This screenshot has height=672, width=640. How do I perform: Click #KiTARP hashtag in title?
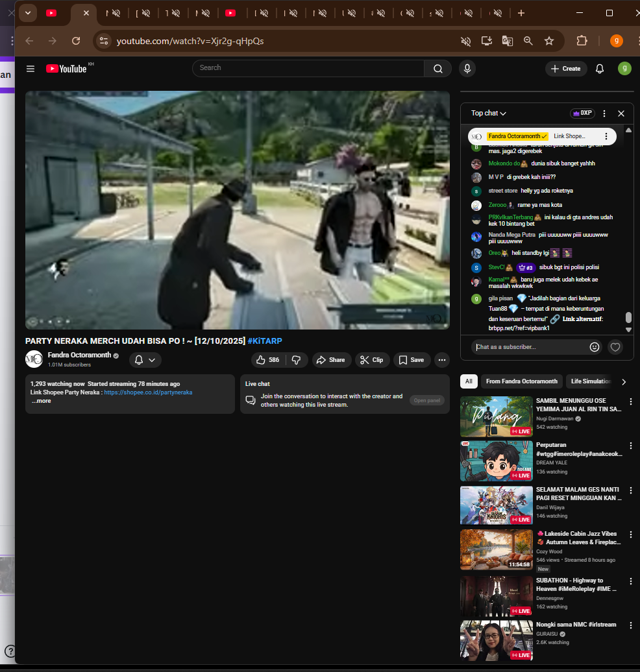pos(265,341)
